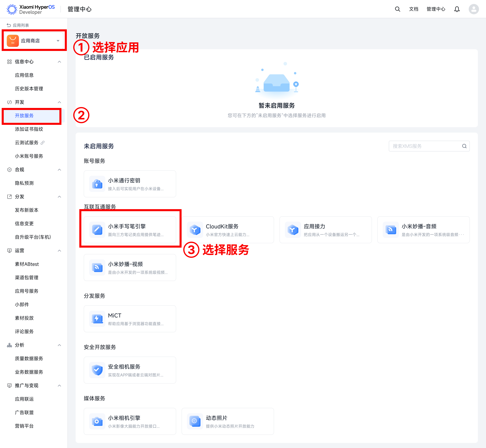Go back to 应用列表
This screenshot has width=486, height=448.
click(21, 25)
